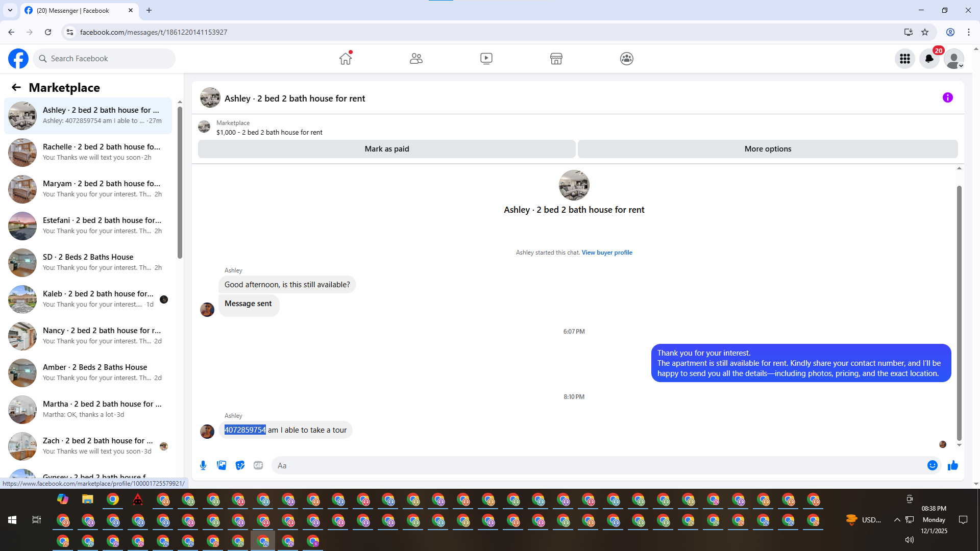This screenshot has width=980, height=551.
Task: Show hidden system tray icons
Action: click(x=897, y=520)
